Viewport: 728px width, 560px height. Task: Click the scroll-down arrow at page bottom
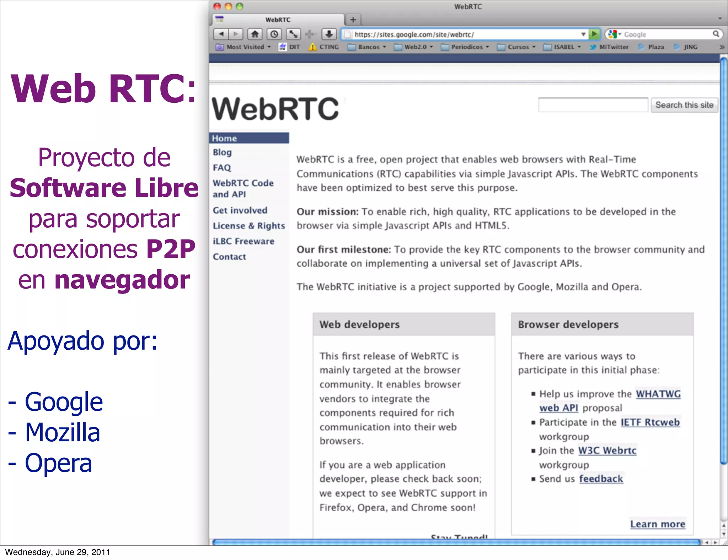pyautogui.click(x=723, y=534)
